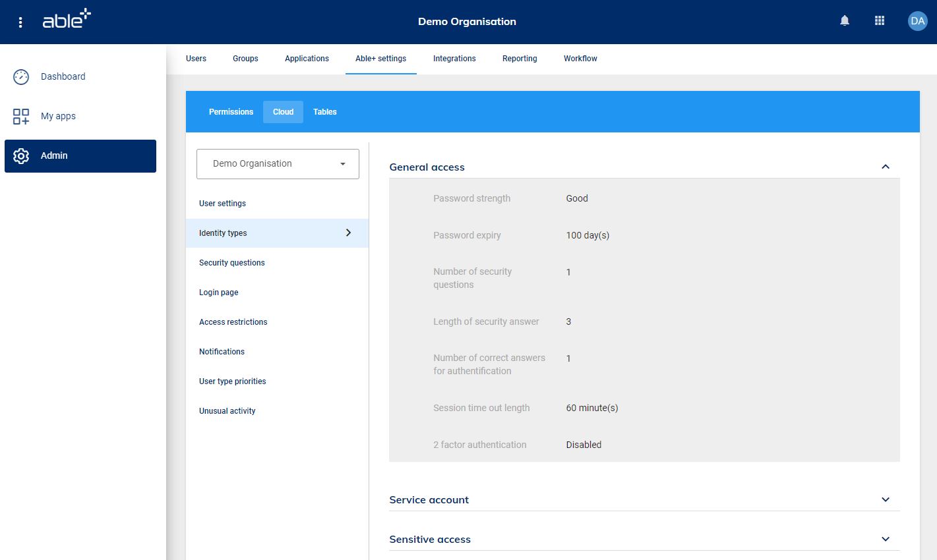Click Length of security answer value 3

568,322
